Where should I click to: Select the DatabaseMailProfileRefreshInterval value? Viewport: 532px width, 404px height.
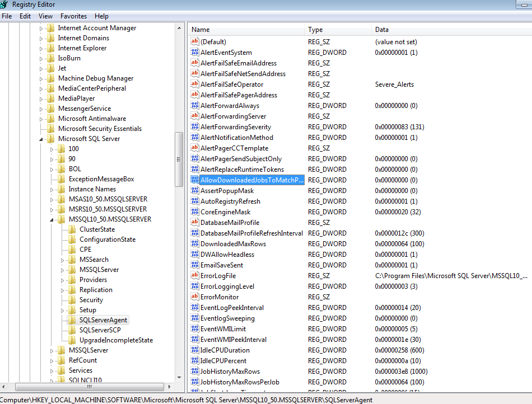click(x=251, y=233)
